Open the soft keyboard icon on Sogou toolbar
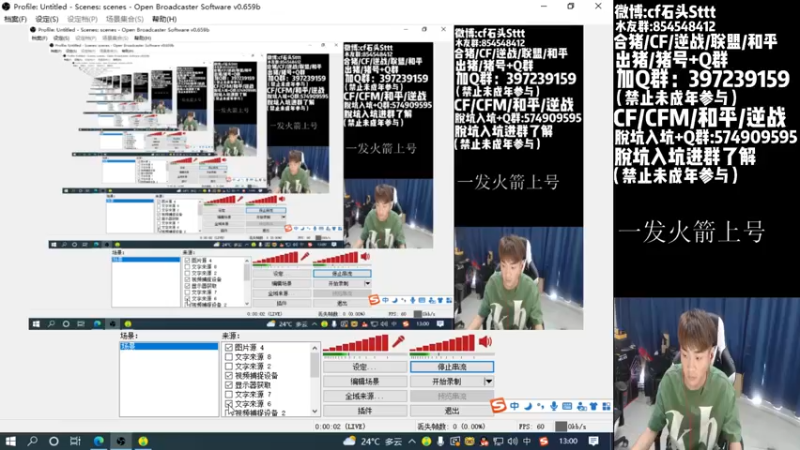Screen dimensions: 800x450 coord(567,406)
